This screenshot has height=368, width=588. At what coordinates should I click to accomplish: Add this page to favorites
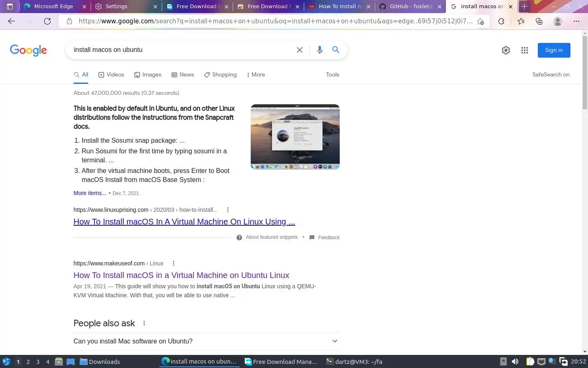pos(481,21)
